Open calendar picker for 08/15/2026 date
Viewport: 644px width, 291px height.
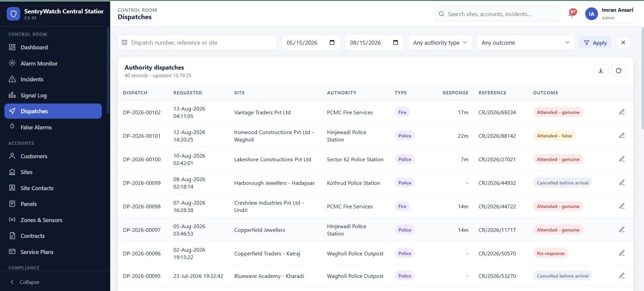[x=396, y=42]
